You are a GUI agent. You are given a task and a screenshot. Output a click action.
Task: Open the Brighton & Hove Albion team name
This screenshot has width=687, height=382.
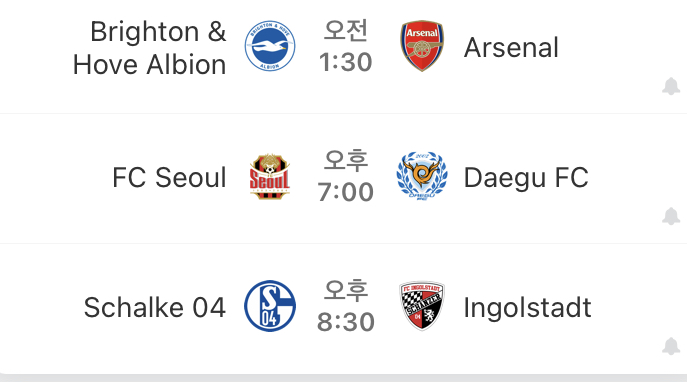tap(149, 48)
